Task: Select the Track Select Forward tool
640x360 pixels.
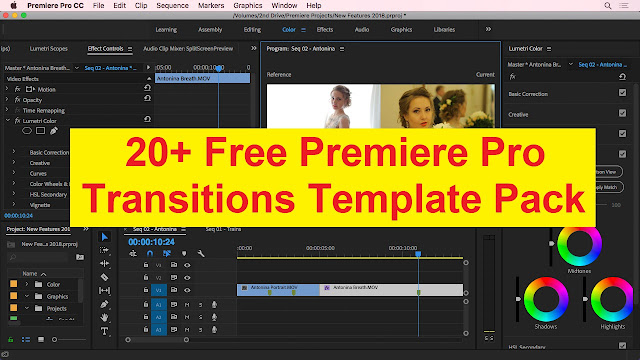Action: pyautogui.click(x=104, y=250)
